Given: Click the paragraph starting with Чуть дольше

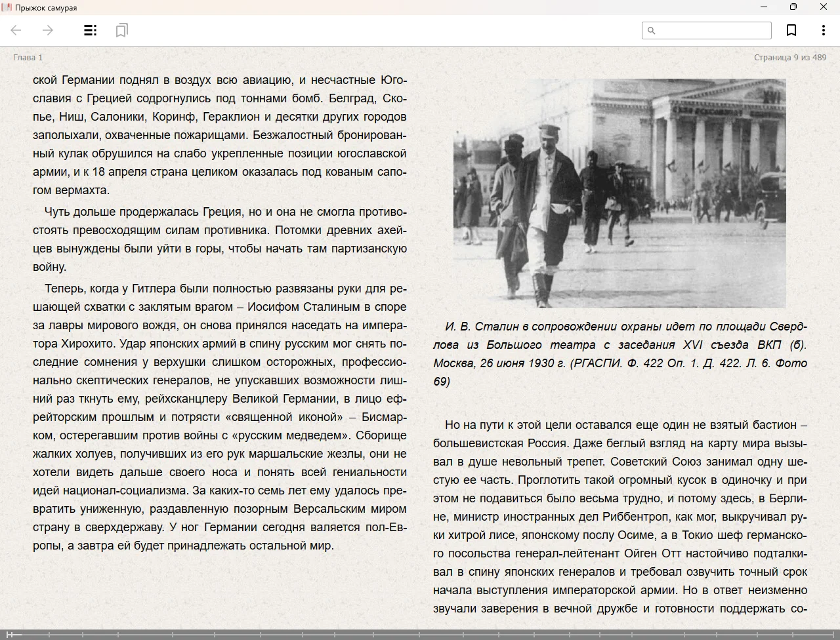Looking at the screenshot, I should [220, 239].
